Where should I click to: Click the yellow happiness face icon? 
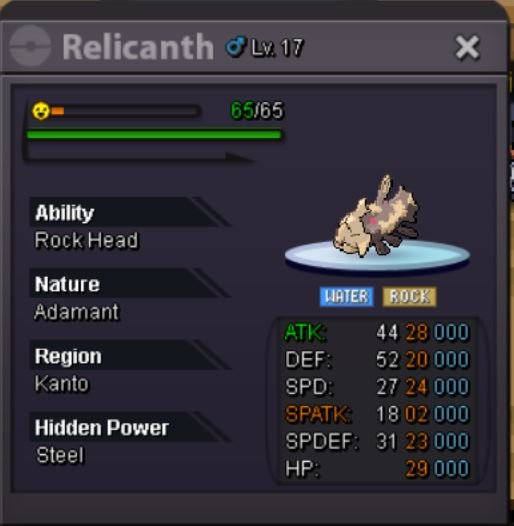click(41, 111)
